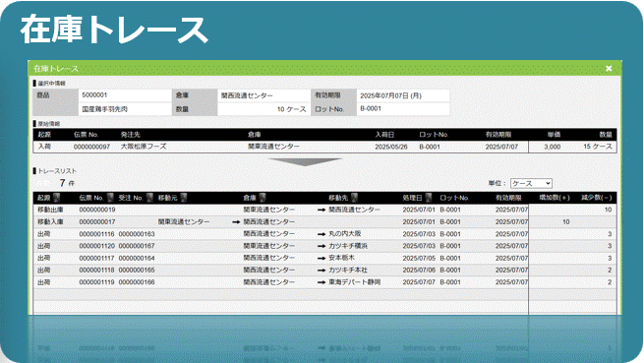Screen dimensions: 644x363
Task: Click destination カツキチ横浜
Action: tap(348, 246)
